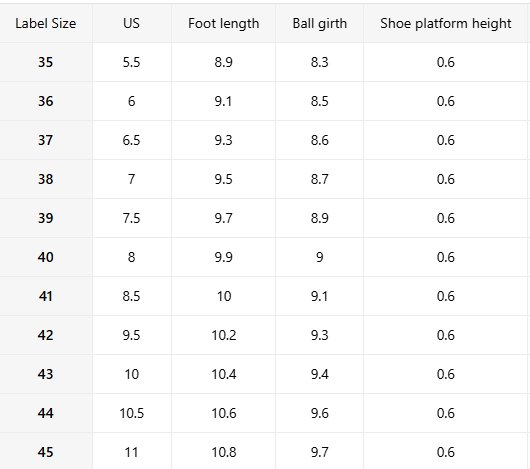Click the US column header

(x=132, y=23)
